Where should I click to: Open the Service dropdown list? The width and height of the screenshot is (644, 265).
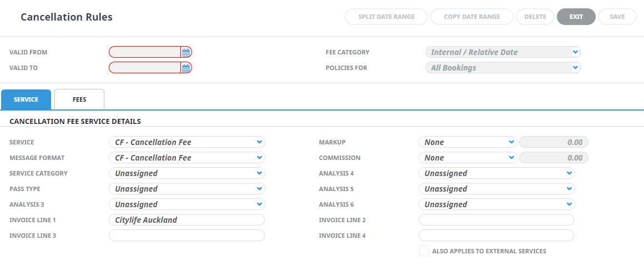coord(187,142)
